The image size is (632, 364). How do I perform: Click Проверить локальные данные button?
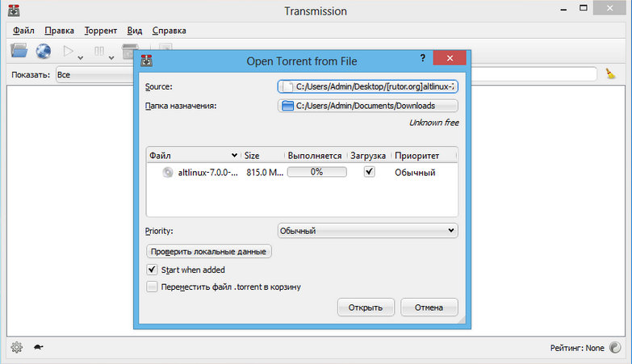point(208,252)
